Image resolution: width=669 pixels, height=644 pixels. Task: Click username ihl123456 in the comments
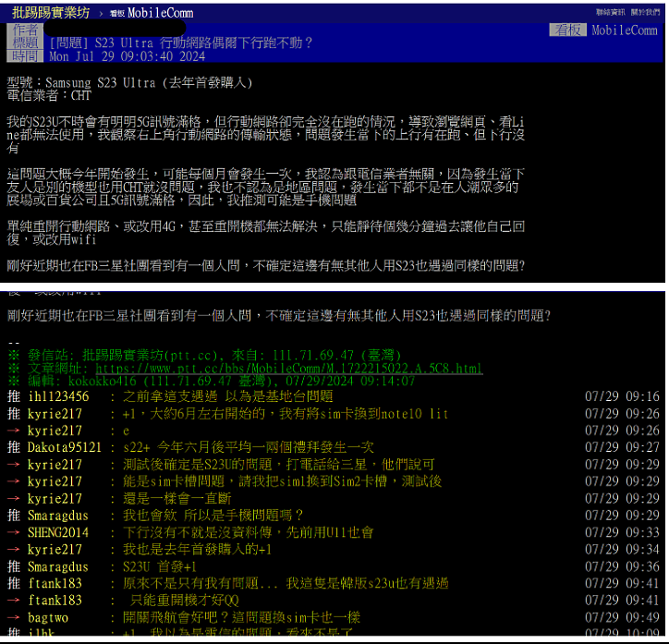pyautogui.click(x=58, y=396)
